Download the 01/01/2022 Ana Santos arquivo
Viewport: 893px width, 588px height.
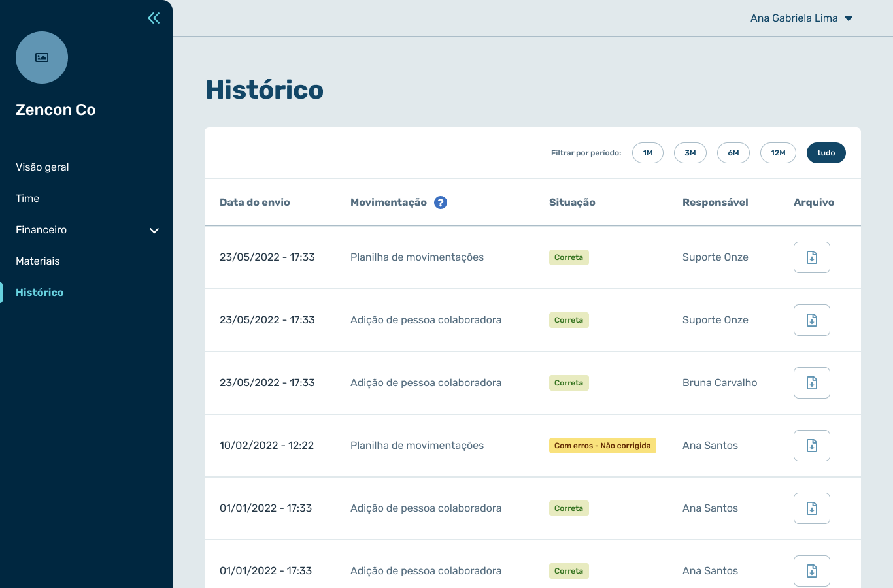tap(811, 508)
